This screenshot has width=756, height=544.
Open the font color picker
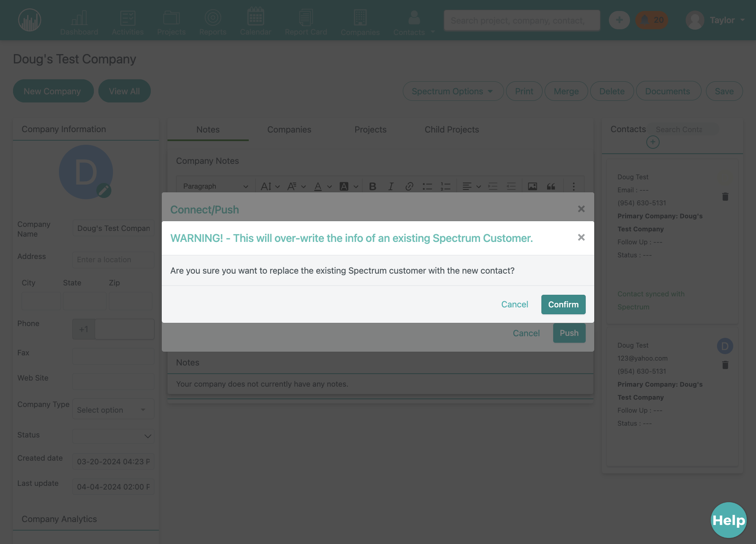(323, 186)
